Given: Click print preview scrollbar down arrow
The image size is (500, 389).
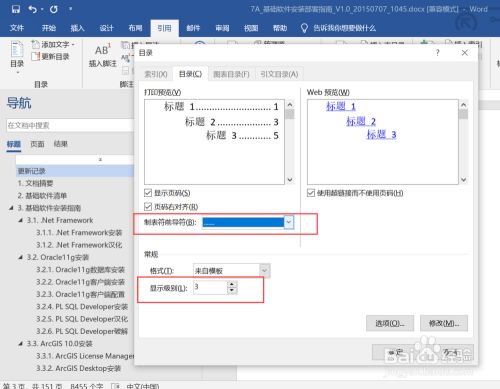Looking at the screenshot, I should [x=290, y=180].
